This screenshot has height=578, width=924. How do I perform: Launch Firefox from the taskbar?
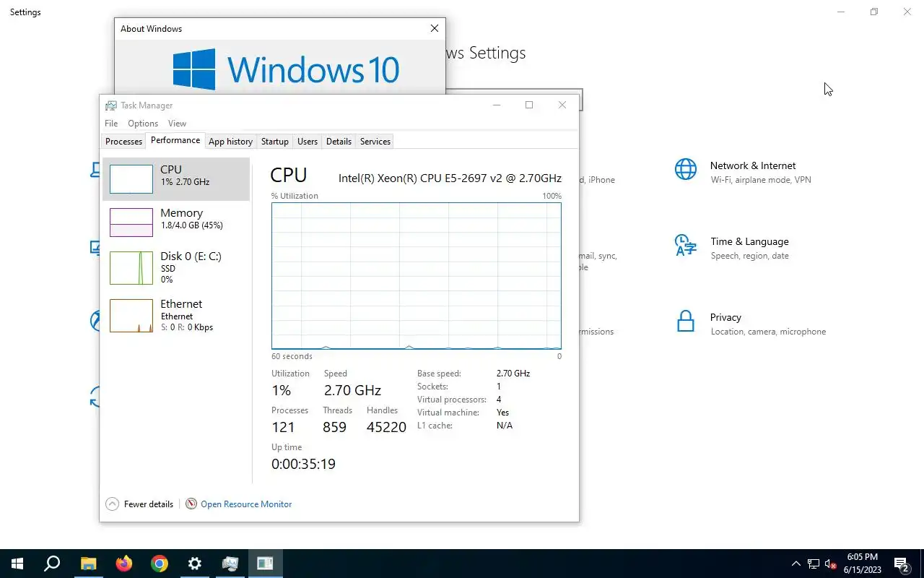click(124, 564)
